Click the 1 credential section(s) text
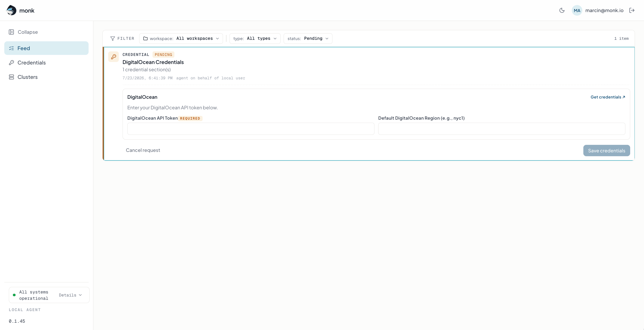This screenshot has width=644, height=330. click(146, 70)
